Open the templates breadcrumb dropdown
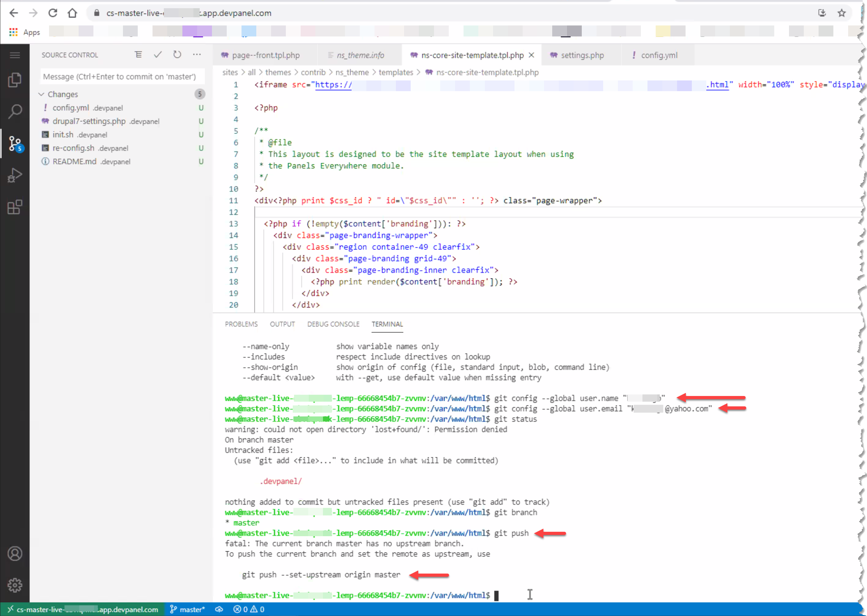This screenshot has width=867, height=616. [396, 72]
